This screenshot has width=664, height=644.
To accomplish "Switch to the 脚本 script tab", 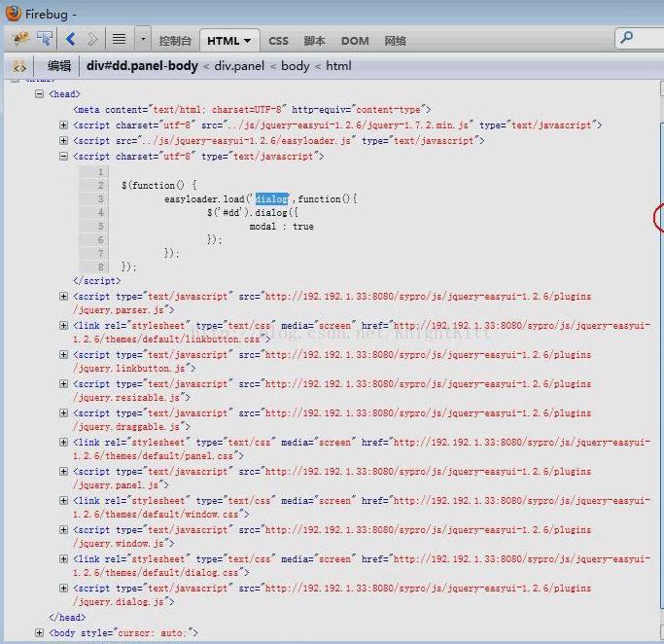I will coord(314,41).
